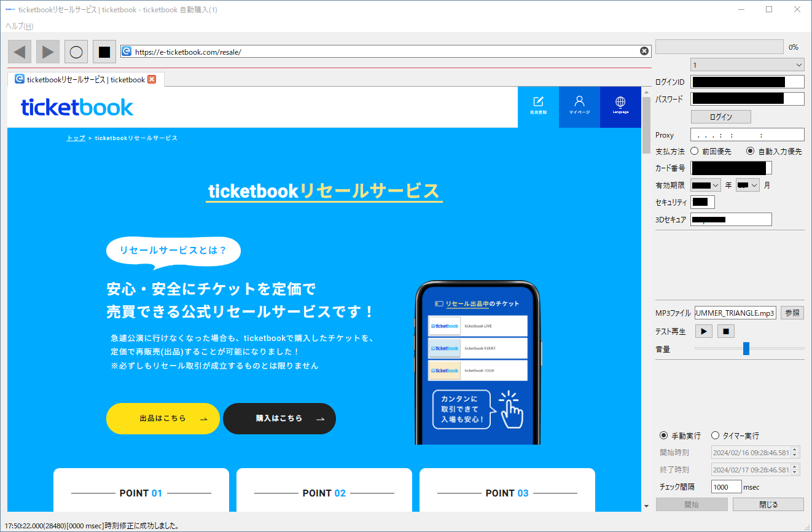
Task: Open the Language globe icon
Action: click(x=620, y=107)
